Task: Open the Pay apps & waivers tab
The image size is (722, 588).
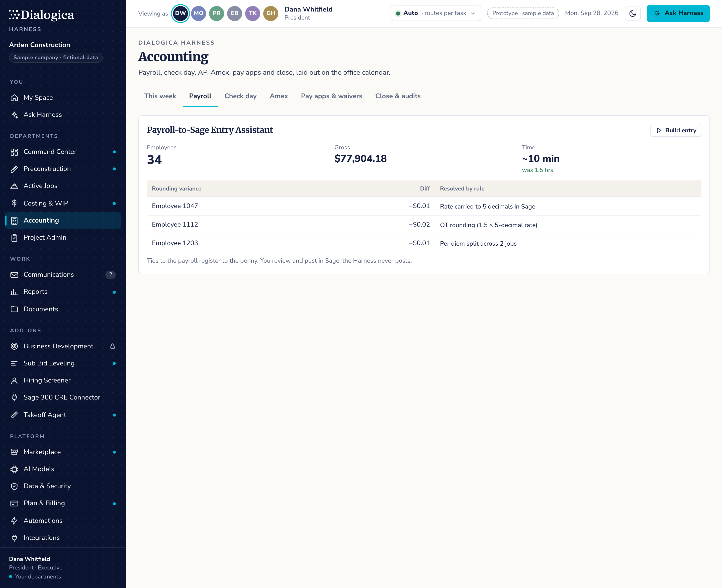Action: (331, 96)
